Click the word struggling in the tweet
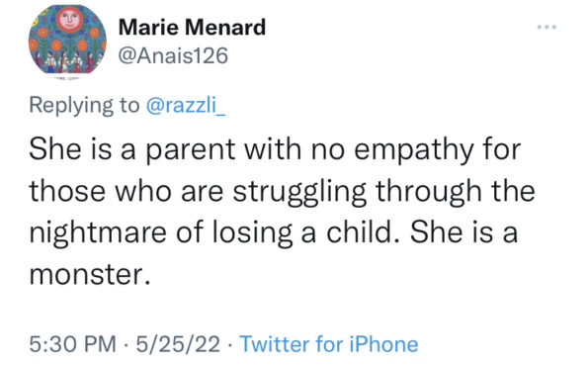Viewport: 588px width, 366px height. 299,192
